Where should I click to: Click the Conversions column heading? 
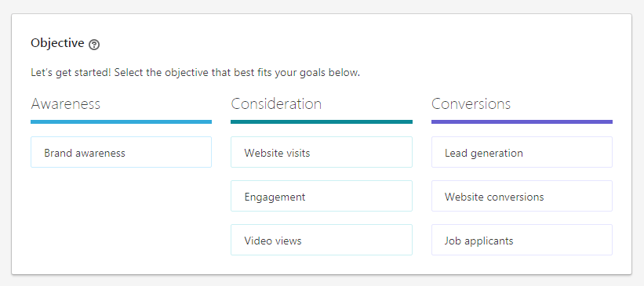(471, 103)
